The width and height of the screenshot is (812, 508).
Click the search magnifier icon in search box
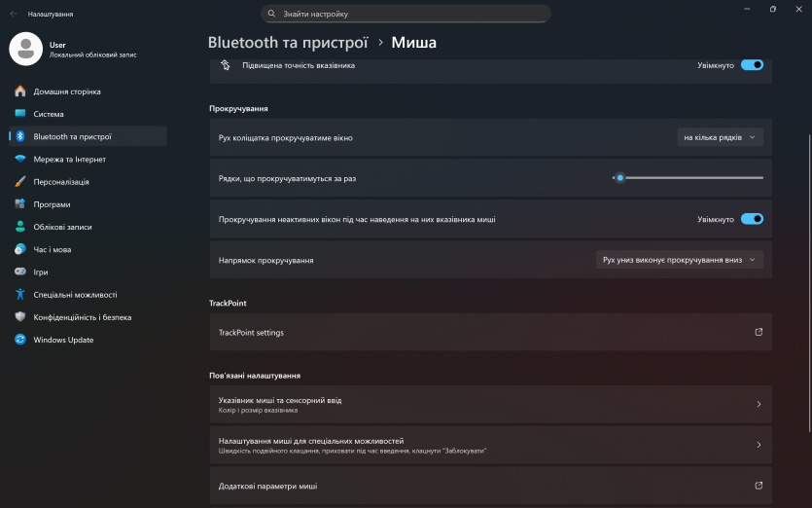(x=271, y=15)
